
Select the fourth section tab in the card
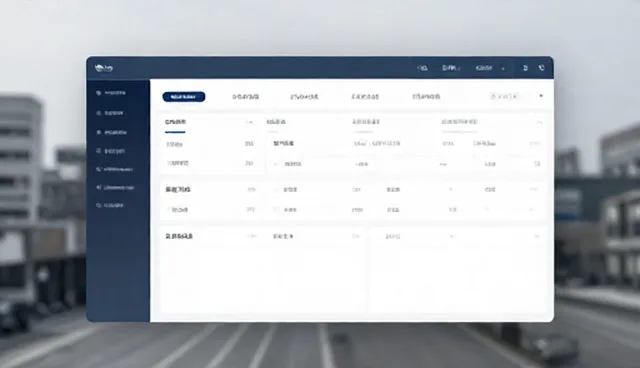(459, 122)
